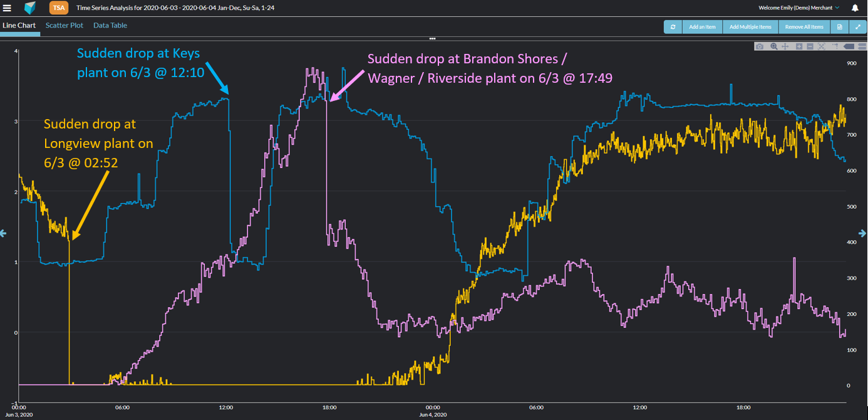Click the refresh chart icon button
This screenshot has width=868, height=420.
(x=673, y=27)
